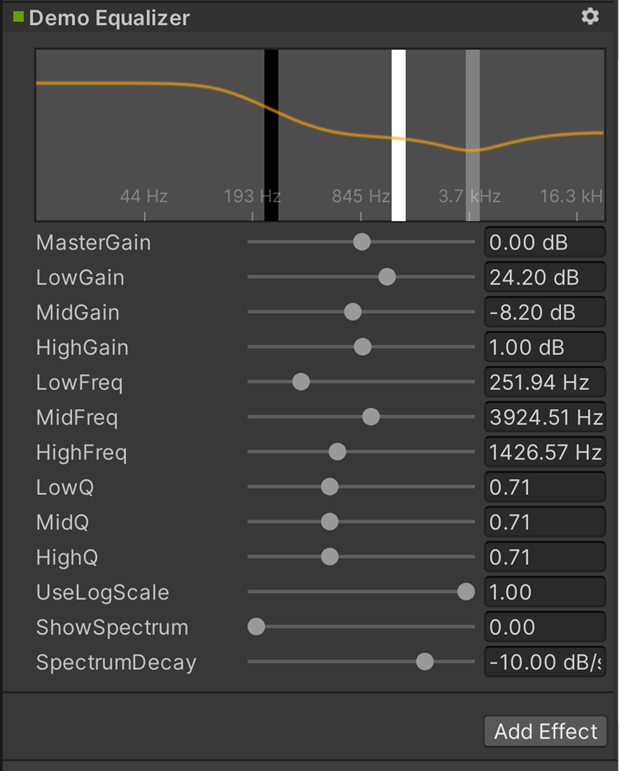619x771 pixels.
Task: Click the HighGain slider handle
Action: (x=363, y=347)
